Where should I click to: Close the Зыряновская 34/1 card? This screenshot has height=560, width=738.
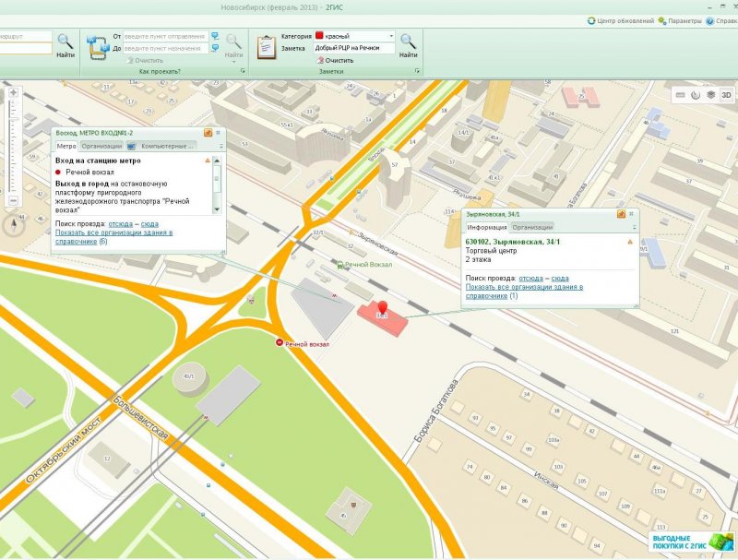(x=631, y=214)
